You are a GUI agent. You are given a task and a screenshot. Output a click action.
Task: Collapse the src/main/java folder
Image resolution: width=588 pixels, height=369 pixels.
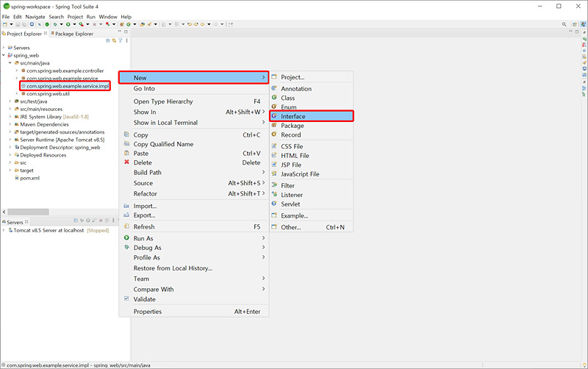click(10, 63)
